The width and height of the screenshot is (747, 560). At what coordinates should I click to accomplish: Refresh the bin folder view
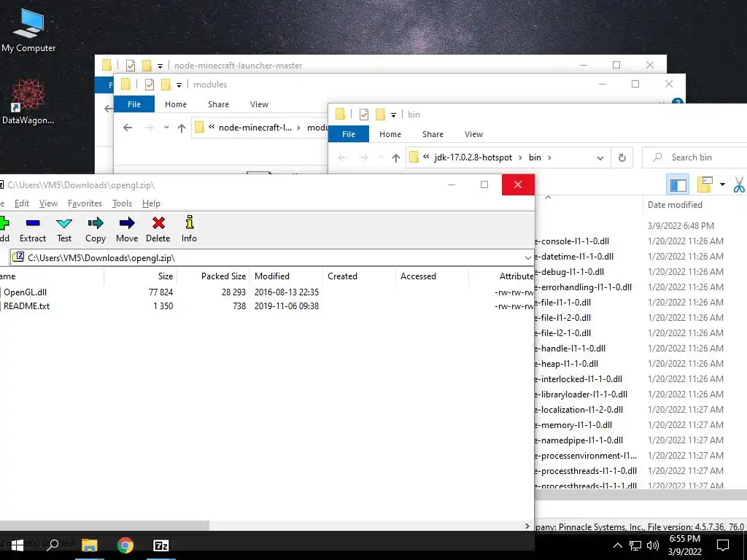point(622,157)
